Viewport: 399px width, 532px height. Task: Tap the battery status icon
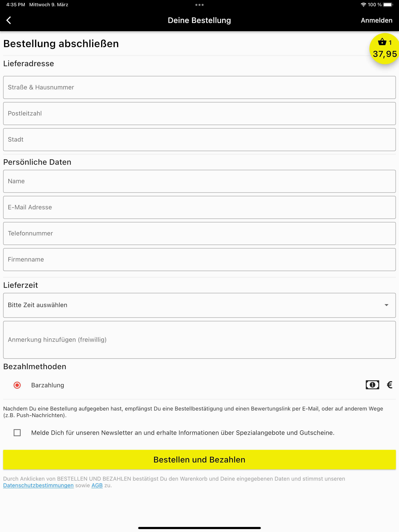(388, 5)
